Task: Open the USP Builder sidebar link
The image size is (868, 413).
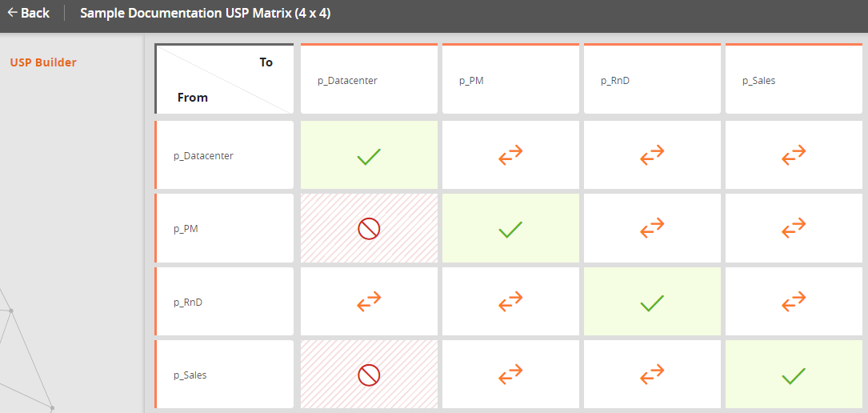Action: [x=43, y=62]
